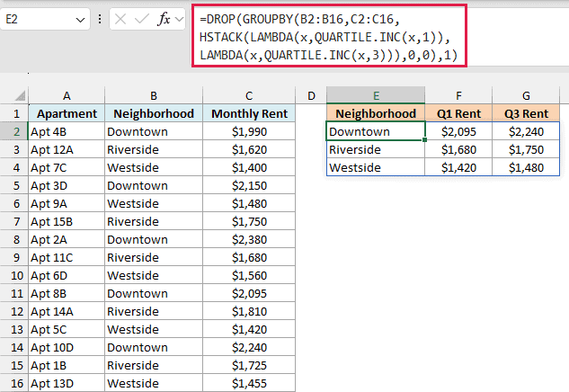This screenshot has height=392, width=569.
Task: Click the Q1 Rent header cell
Action: coord(458,113)
